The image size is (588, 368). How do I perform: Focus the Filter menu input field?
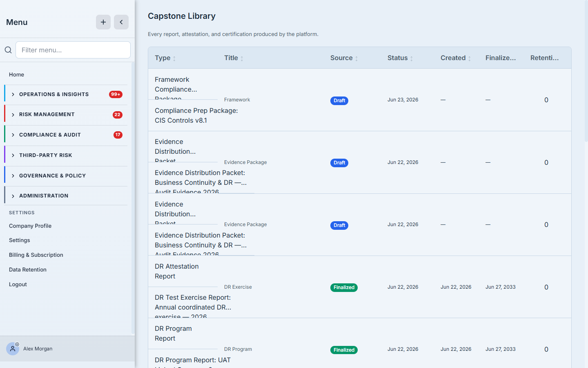pos(73,50)
